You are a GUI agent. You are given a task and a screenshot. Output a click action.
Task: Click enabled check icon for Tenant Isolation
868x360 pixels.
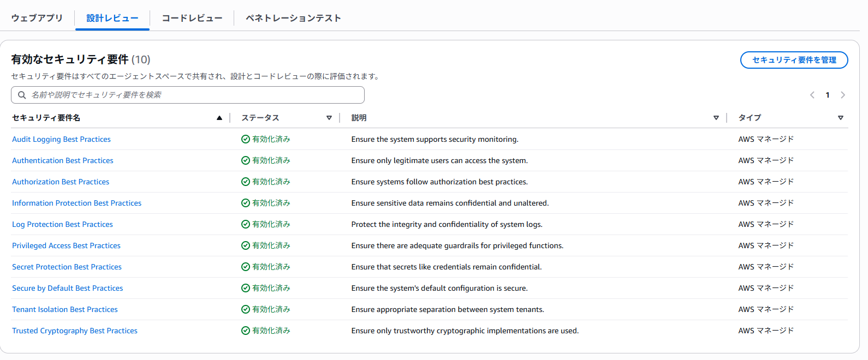(246, 309)
